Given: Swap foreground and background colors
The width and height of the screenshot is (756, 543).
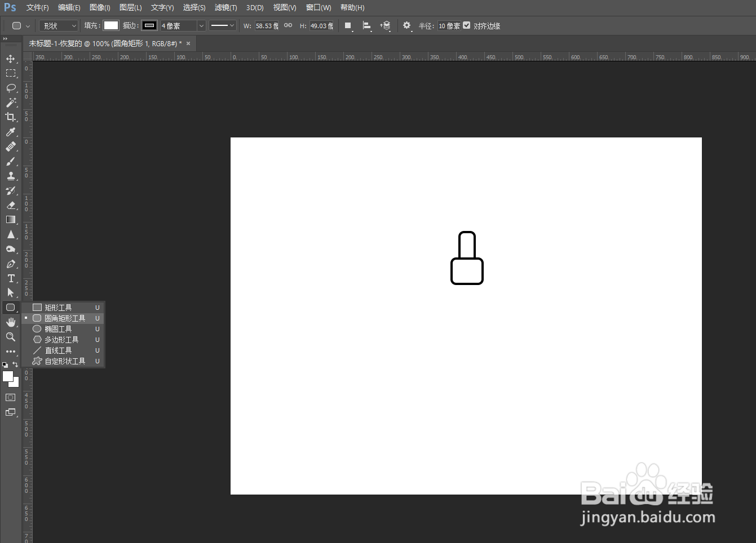Looking at the screenshot, I should pos(15,364).
